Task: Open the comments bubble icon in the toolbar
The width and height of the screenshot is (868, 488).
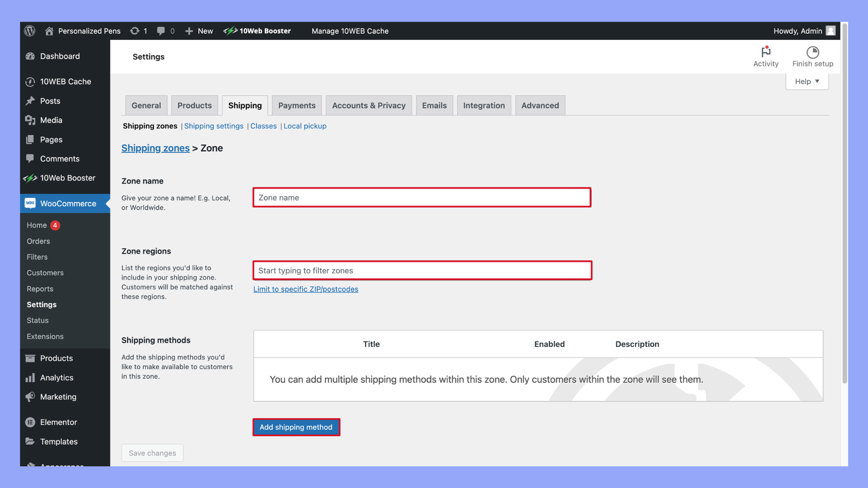Action: [x=161, y=31]
